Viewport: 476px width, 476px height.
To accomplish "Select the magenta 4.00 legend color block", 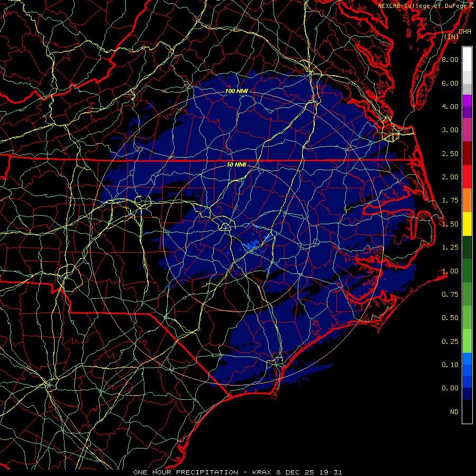I will click(x=467, y=100).
